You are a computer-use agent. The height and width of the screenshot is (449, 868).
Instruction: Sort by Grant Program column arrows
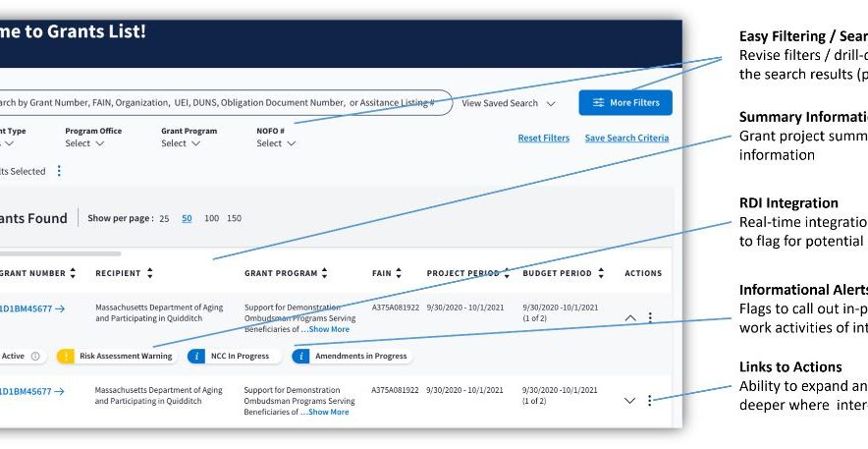(x=324, y=273)
